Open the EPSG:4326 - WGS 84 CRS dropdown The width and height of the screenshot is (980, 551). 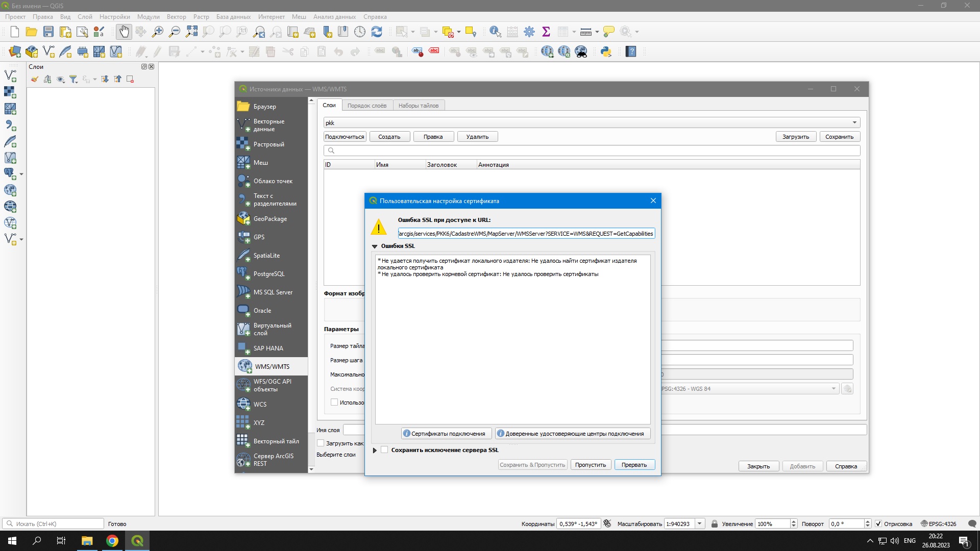coord(834,389)
